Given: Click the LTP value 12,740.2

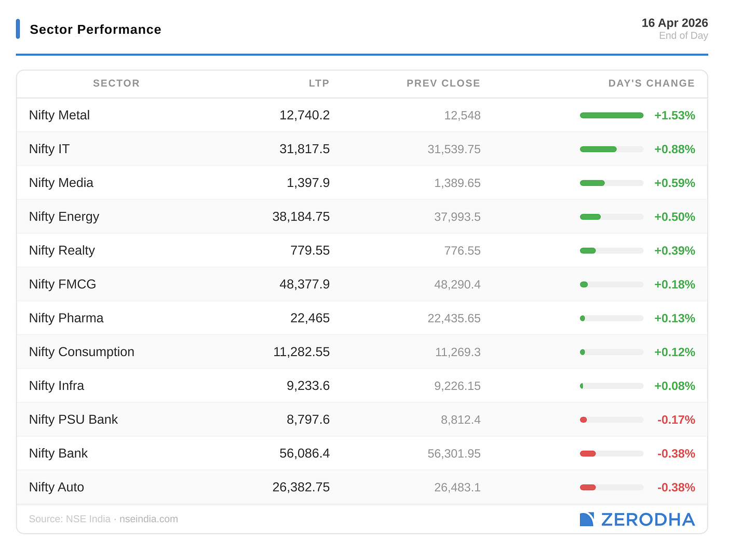Looking at the screenshot, I should (x=304, y=115).
